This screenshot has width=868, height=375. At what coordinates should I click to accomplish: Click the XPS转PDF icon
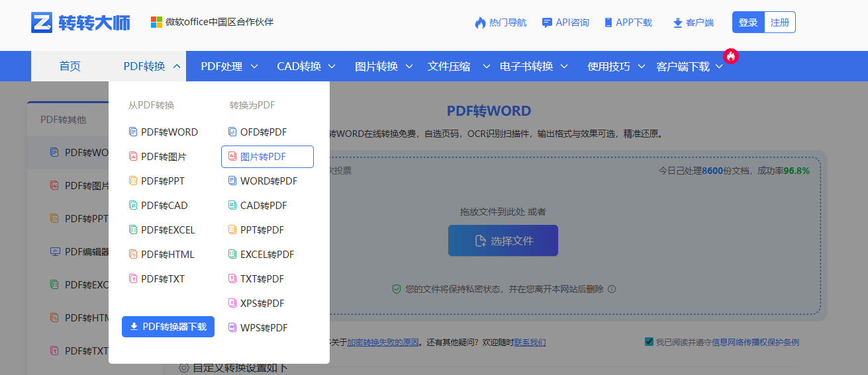232,304
